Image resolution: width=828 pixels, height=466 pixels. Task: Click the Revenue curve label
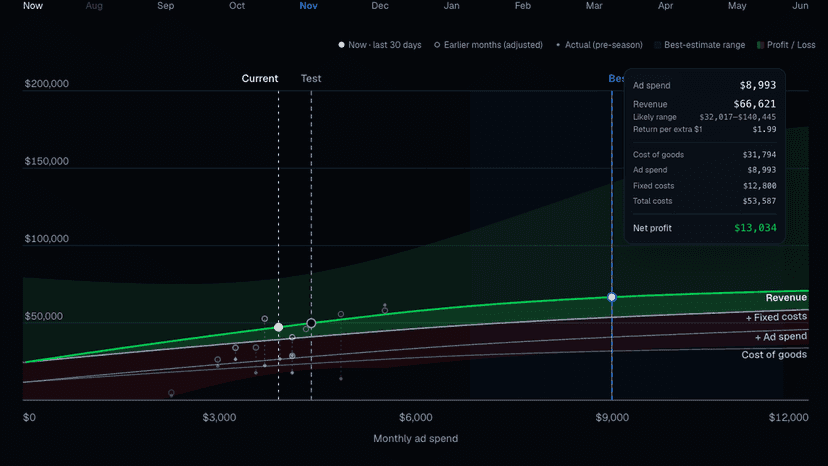point(786,297)
